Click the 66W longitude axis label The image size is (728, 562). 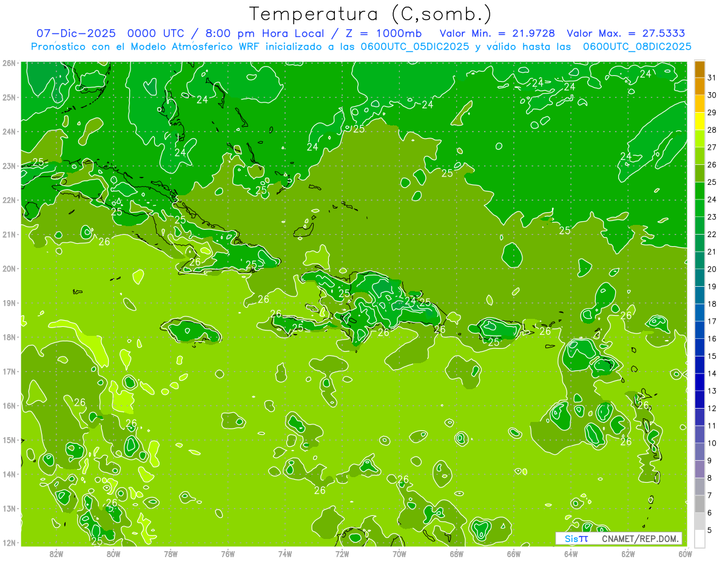[513, 554]
